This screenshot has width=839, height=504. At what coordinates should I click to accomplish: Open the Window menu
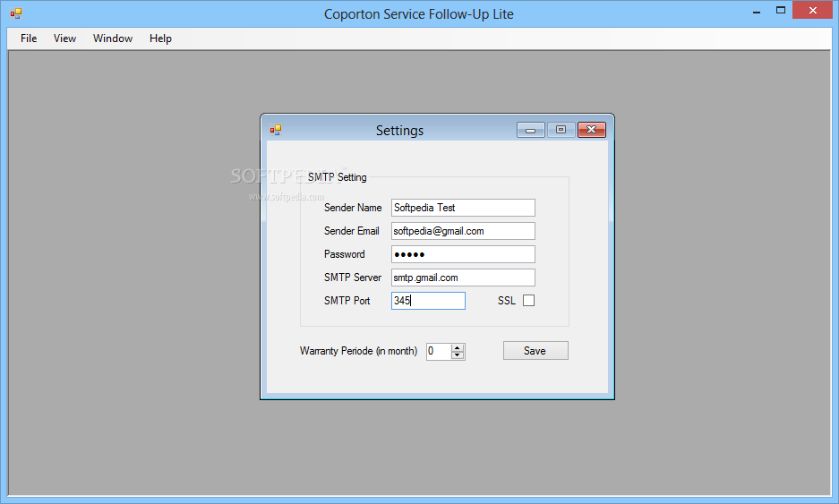click(113, 38)
